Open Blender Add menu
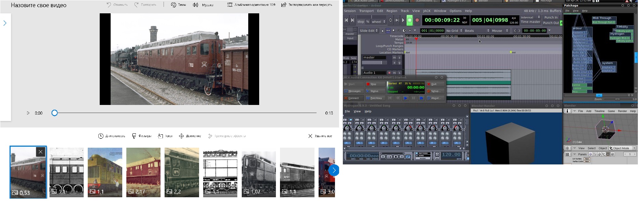 pos(589,111)
